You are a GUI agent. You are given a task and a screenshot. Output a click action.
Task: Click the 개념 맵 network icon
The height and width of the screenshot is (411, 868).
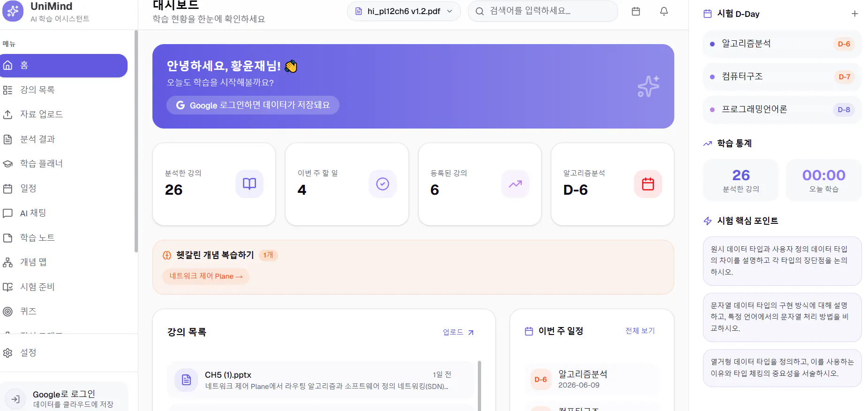point(8,262)
